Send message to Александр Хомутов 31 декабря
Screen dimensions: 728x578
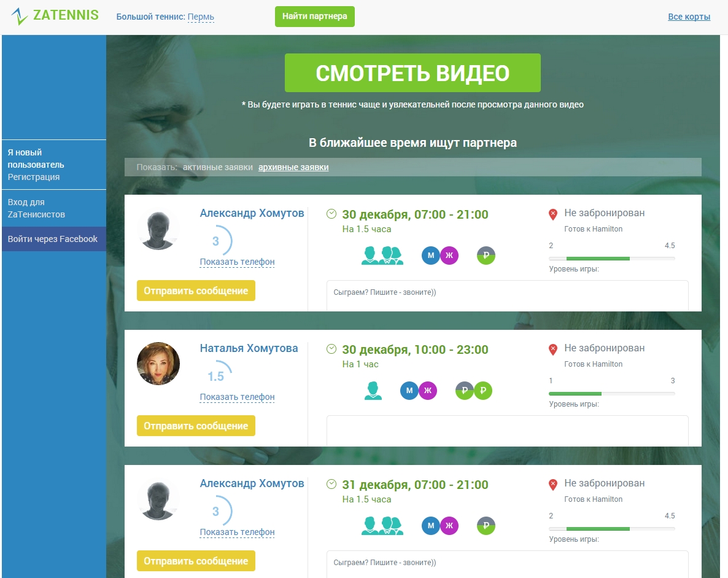pos(196,561)
